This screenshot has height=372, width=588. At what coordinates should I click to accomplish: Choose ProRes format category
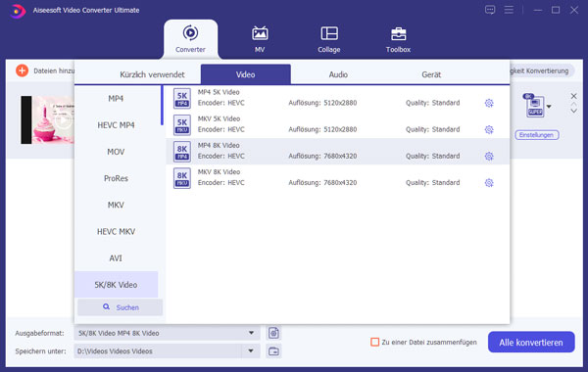116,178
